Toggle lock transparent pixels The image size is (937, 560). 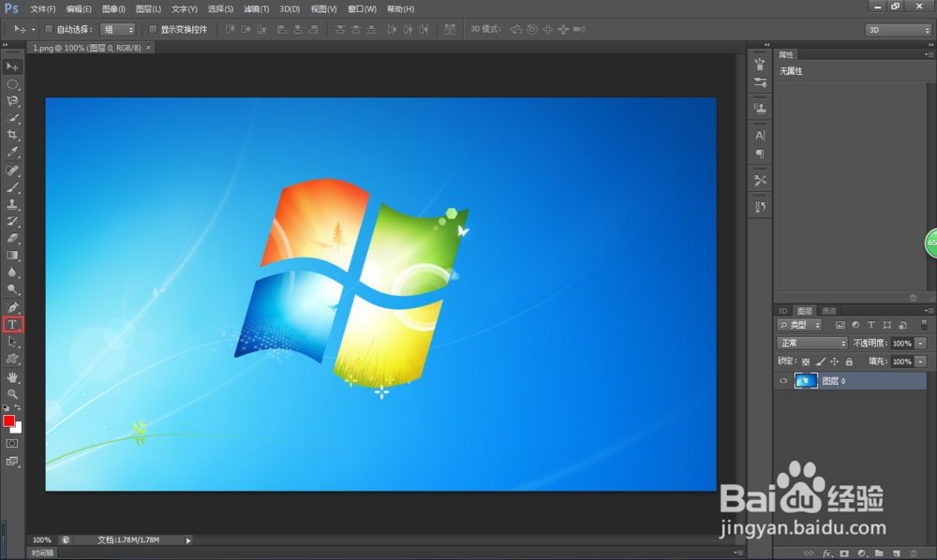806,361
